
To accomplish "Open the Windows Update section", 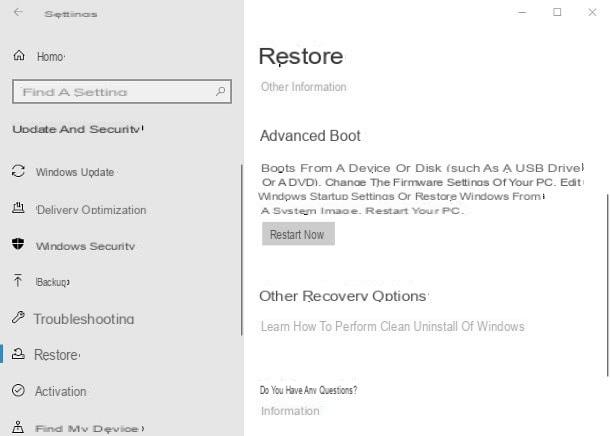I will pos(75,172).
